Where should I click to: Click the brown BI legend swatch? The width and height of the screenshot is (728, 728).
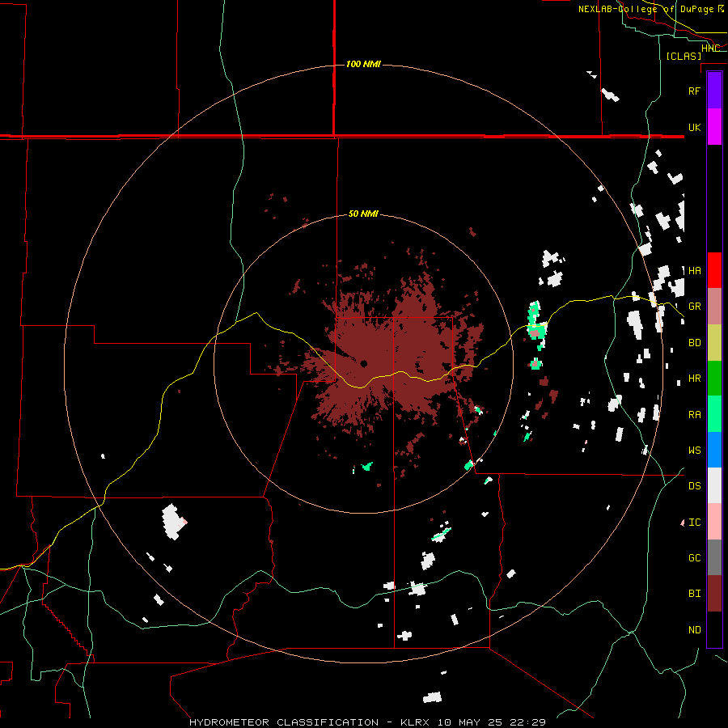(x=714, y=594)
